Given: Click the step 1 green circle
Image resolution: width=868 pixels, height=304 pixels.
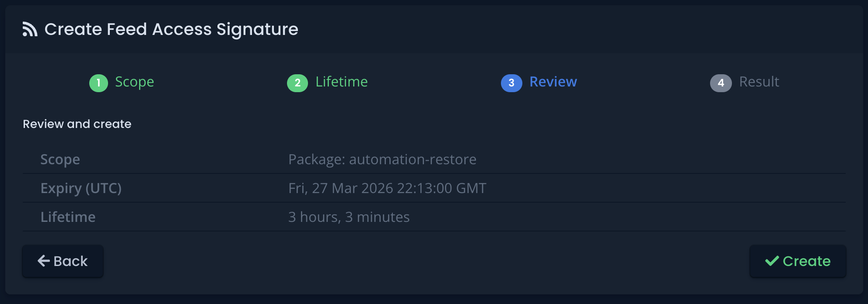Looking at the screenshot, I should coord(98,83).
